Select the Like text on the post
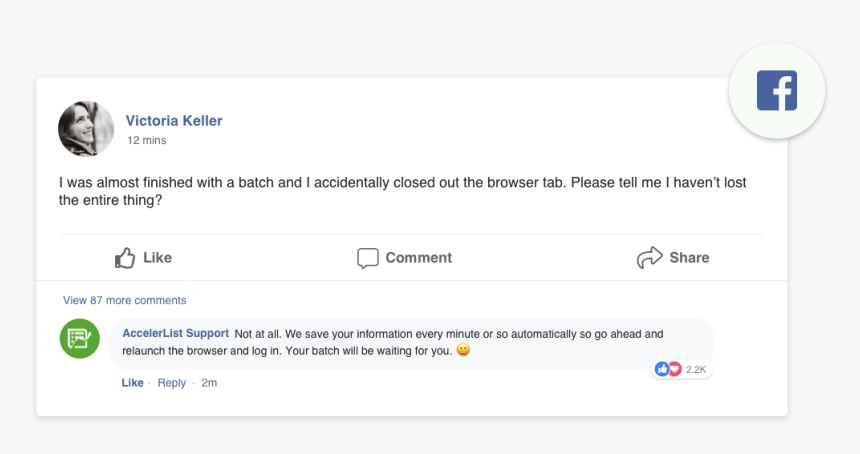The height and width of the screenshot is (454, 860). coord(157,258)
